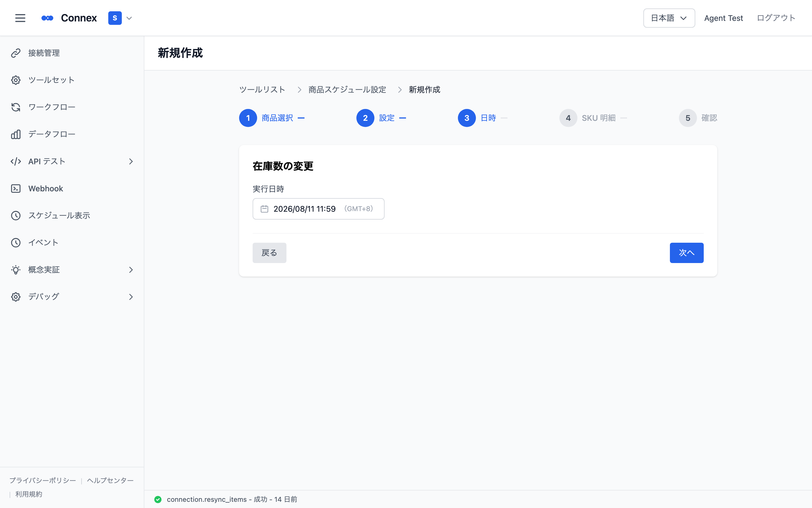Image resolution: width=812 pixels, height=508 pixels.
Task: Click the ツールセット gear icon
Action: coord(16,80)
